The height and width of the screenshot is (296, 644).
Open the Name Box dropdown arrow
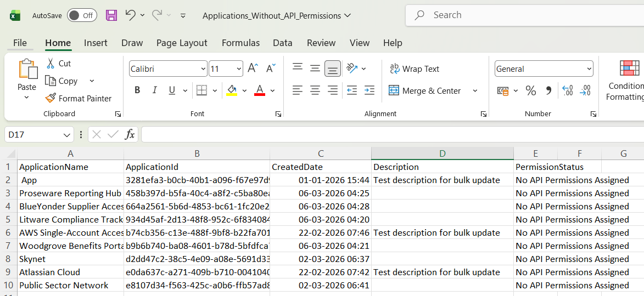[x=67, y=135]
